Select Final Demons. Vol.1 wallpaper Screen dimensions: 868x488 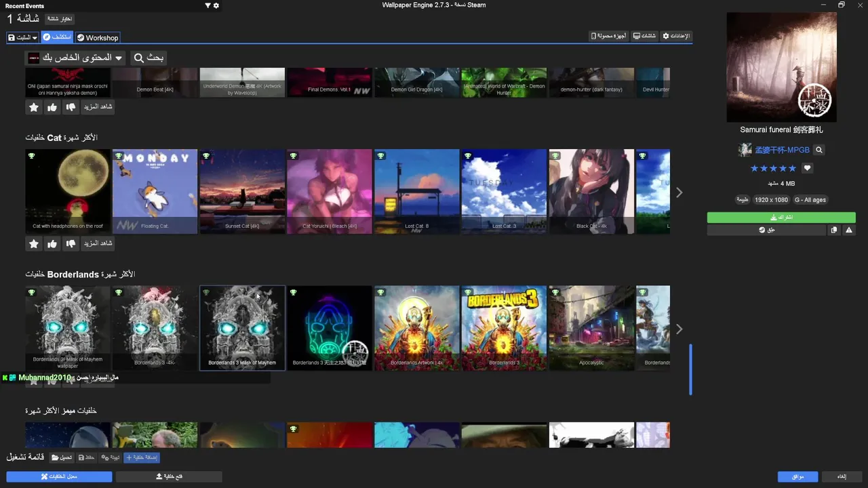(330, 83)
